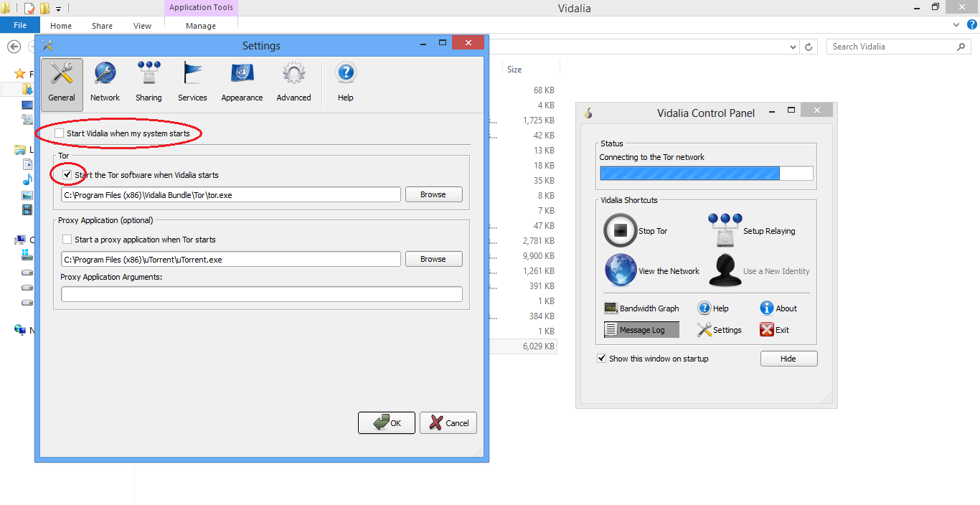The width and height of the screenshot is (980, 505).
Task: Open the Bandwidth Graph
Action: point(641,308)
